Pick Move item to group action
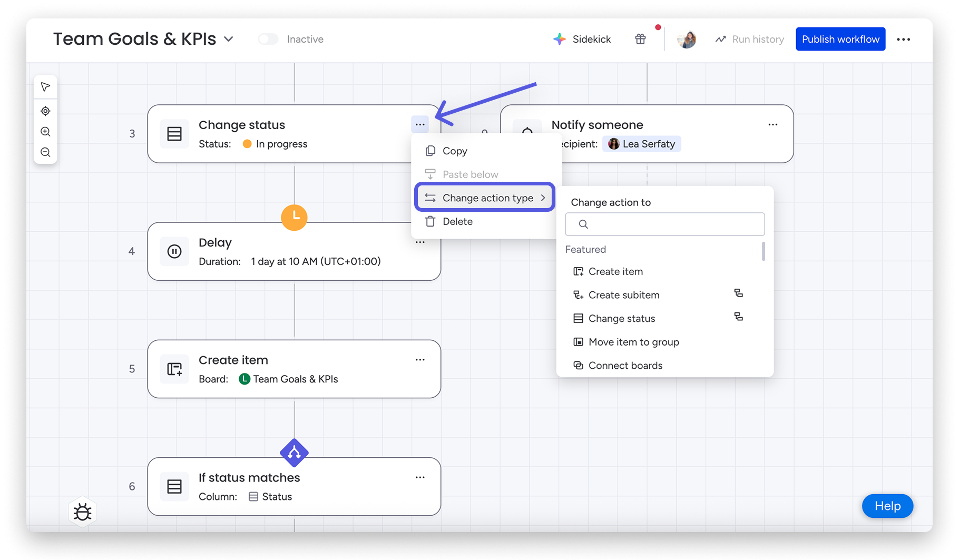Screen dimensions: 959x560 click(633, 342)
